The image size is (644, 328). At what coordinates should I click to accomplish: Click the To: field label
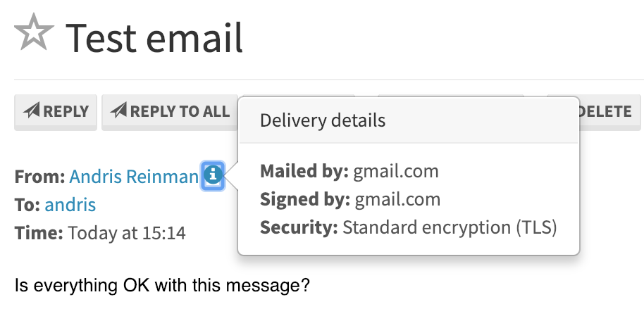27,204
